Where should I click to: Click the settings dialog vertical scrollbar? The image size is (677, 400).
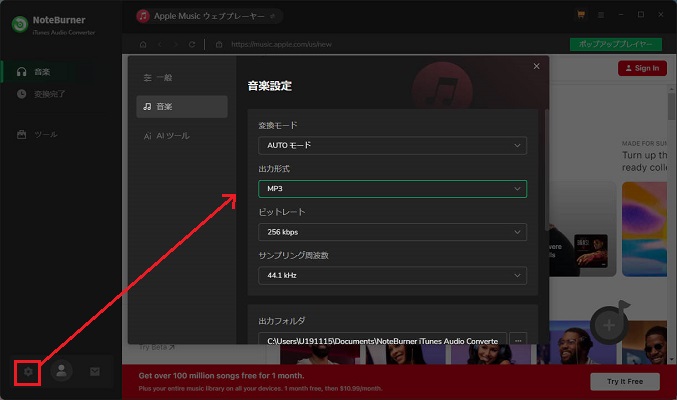click(x=547, y=170)
